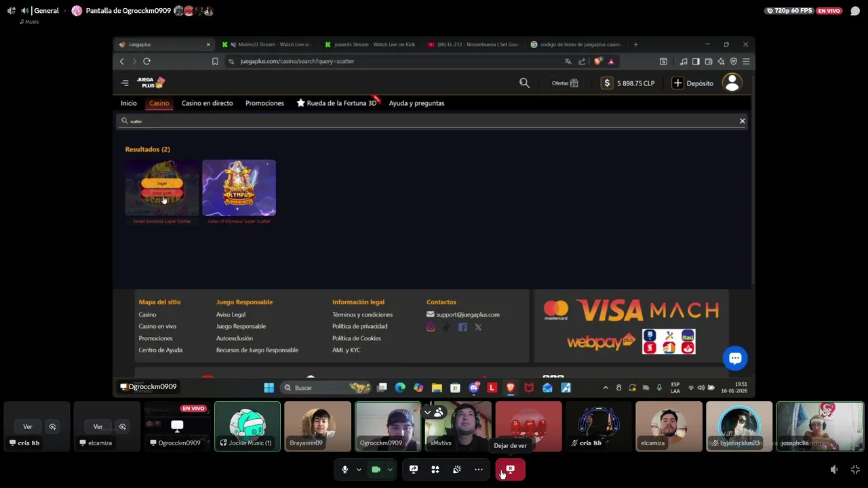Viewport: 868px width, 488px height.
Task: Click the Ver button on cris kb tile
Action: 28,426
